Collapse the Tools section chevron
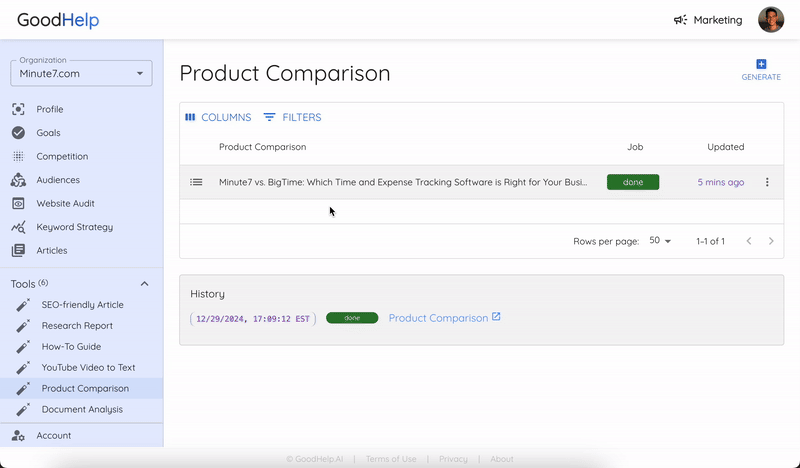This screenshot has width=800, height=468. point(144,284)
